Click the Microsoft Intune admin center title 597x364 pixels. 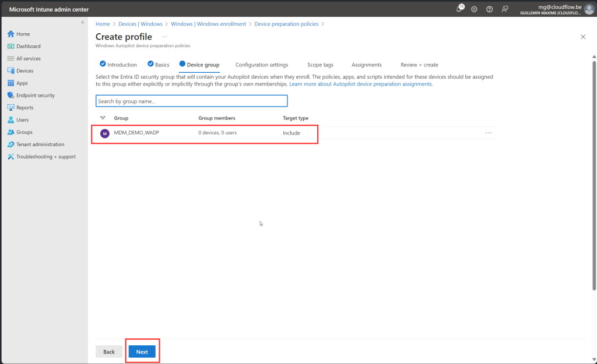tap(49, 9)
